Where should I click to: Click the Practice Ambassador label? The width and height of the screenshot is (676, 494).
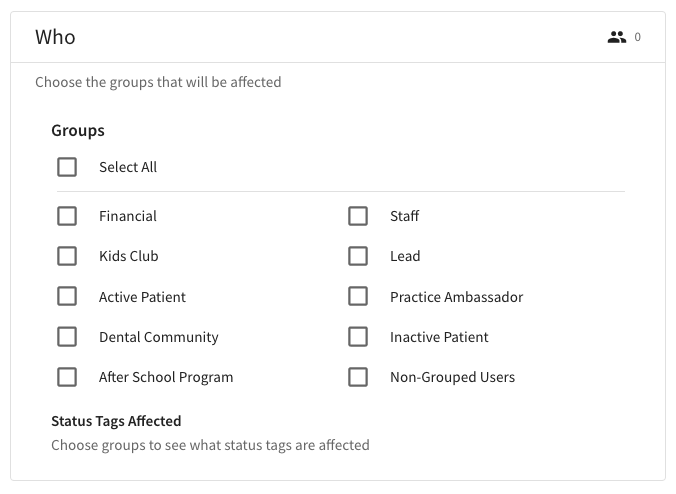tap(456, 297)
